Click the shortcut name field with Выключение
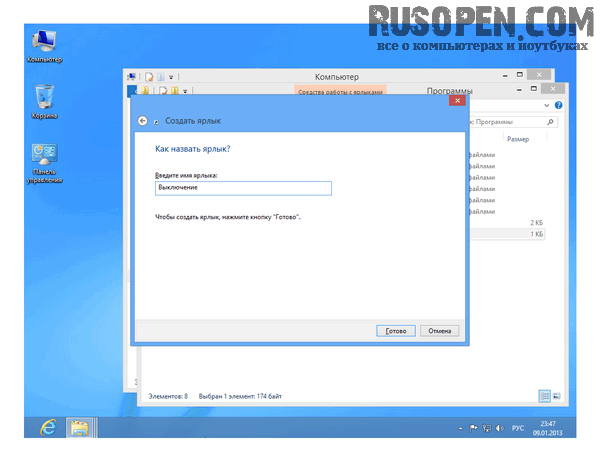Image resolution: width=600 pixels, height=462 pixels. tap(243, 187)
